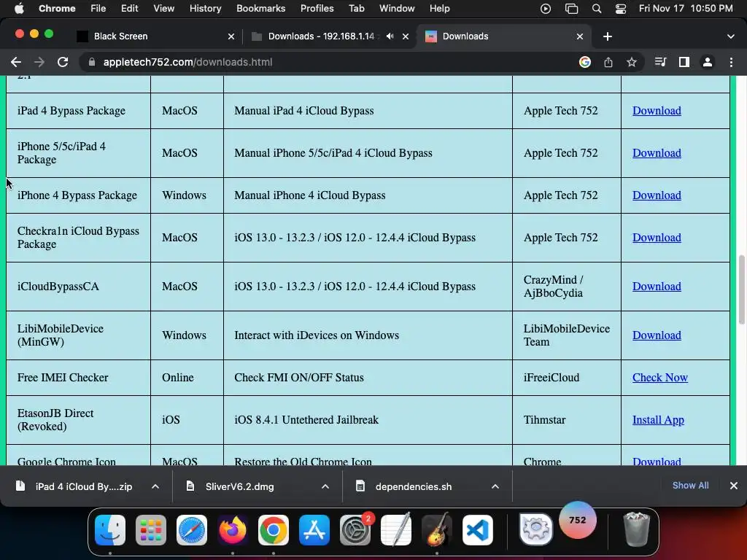Open Visual Studio Code from the Dock
This screenshot has width=747, height=560.
point(478,530)
